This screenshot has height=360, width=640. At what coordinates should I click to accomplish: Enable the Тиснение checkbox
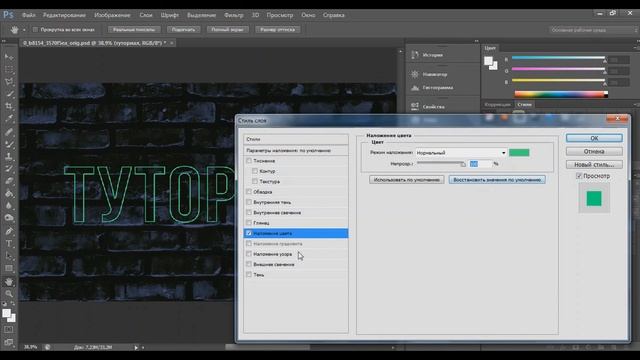pyautogui.click(x=249, y=161)
